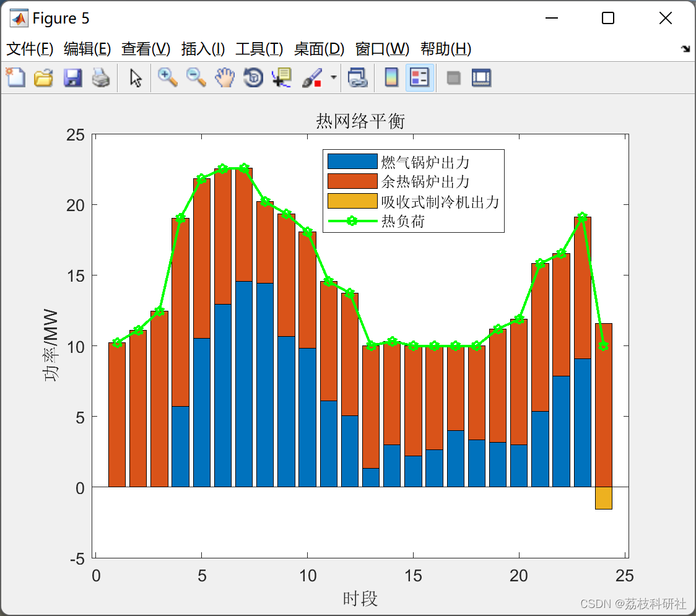This screenshot has width=696, height=616.
Task: Open the brush tool dropdown arrow
Action: 333,77
